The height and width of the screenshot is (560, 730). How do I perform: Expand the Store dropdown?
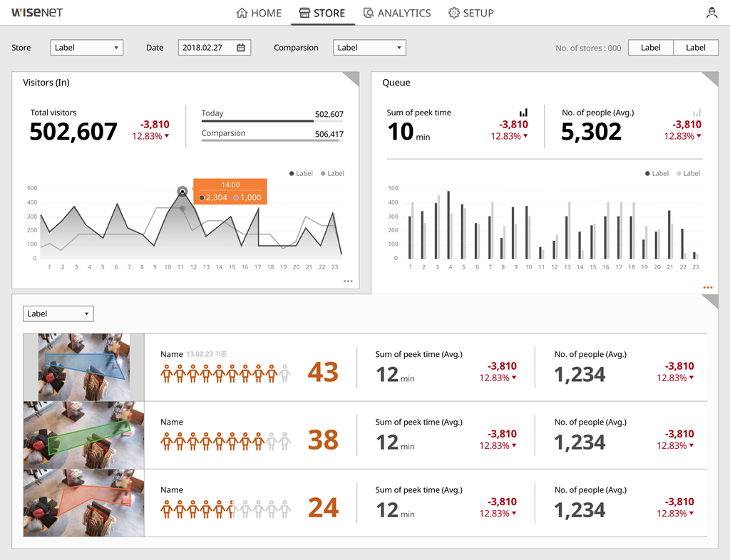click(86, 48)
